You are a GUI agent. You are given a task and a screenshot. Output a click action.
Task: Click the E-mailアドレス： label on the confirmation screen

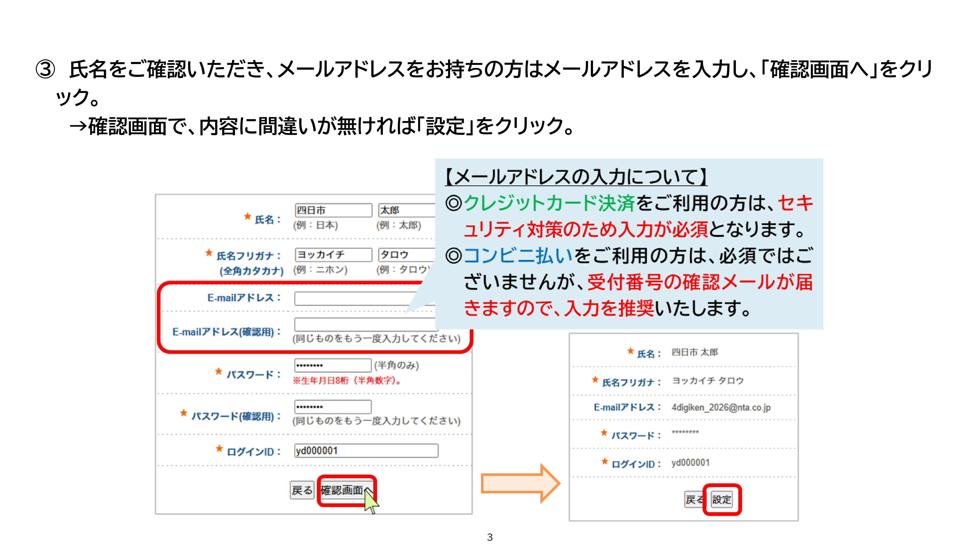click(628, 407)
